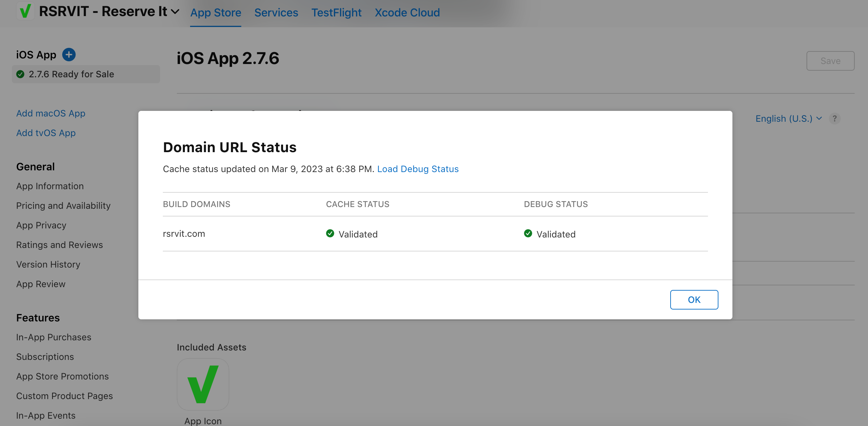Switch to the App Store tab
The width and height of the screenshot is (868, 426).
coord(216,13)
